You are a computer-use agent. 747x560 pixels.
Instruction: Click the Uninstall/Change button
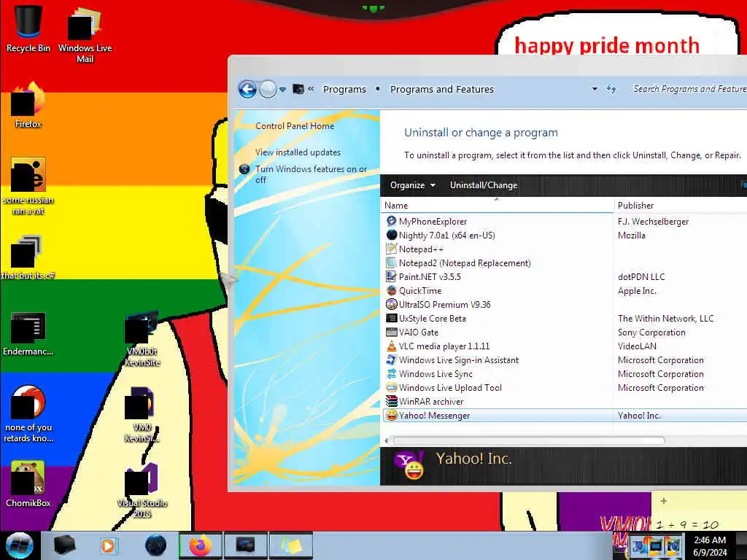484,184
